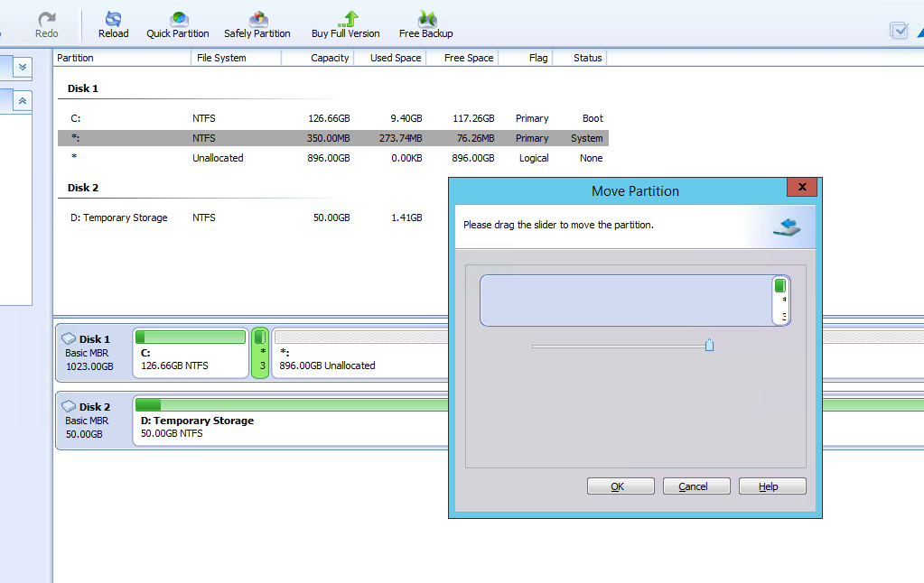Open the Safely Partition tool

[257, 18]
